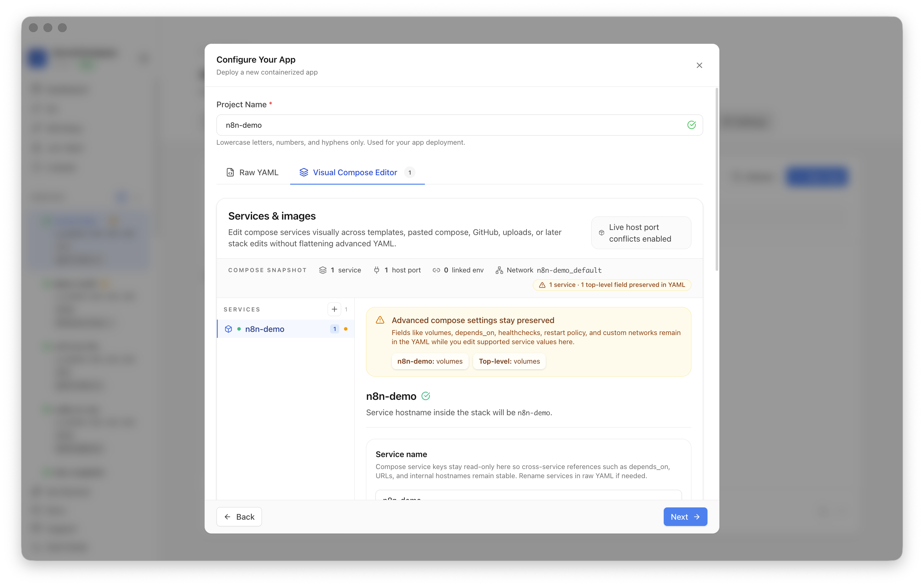The width and height of the screenshot is (924, 587).
Task: Click the n8n-demo: volumes chip
Action: click(x=430, y=361)
